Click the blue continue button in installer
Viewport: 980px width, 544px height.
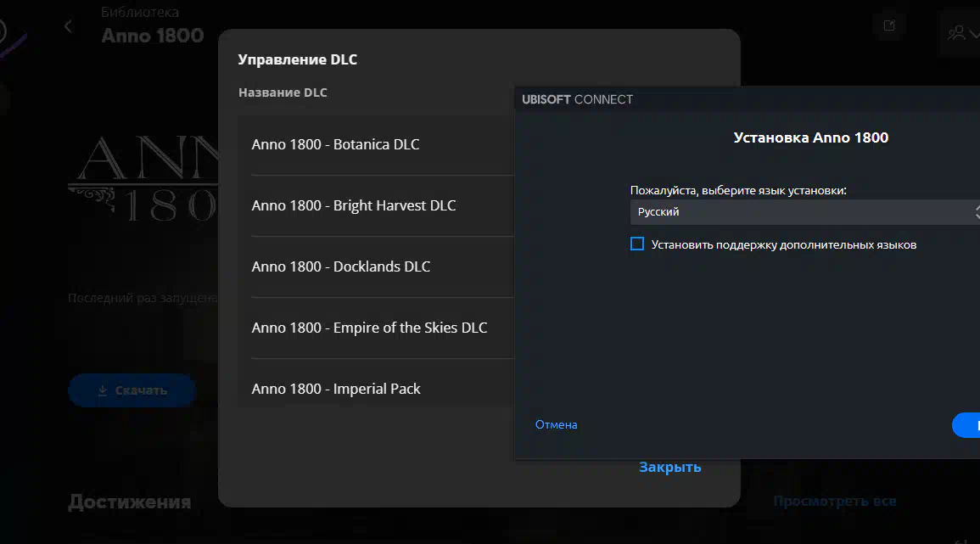967,425
